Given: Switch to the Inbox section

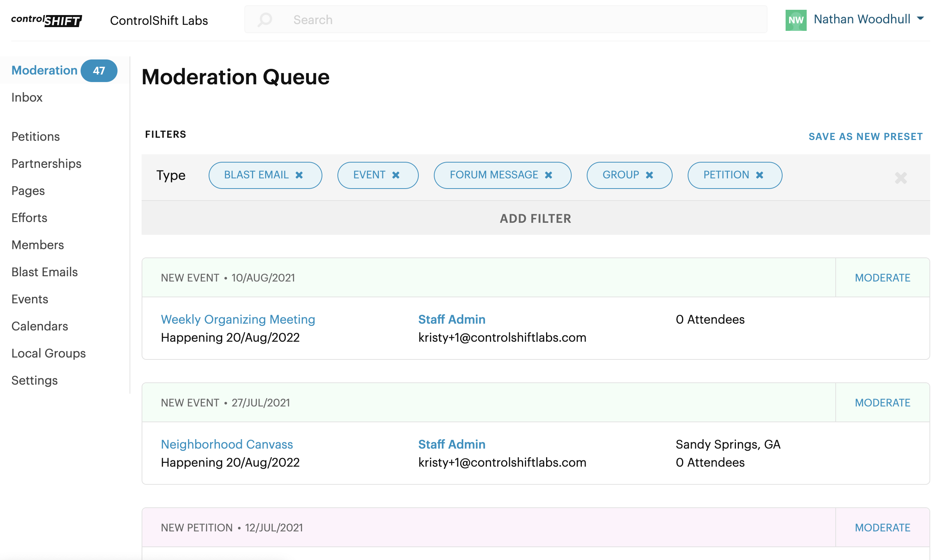Looking at the screenshot, I should [x=27, y=97].
